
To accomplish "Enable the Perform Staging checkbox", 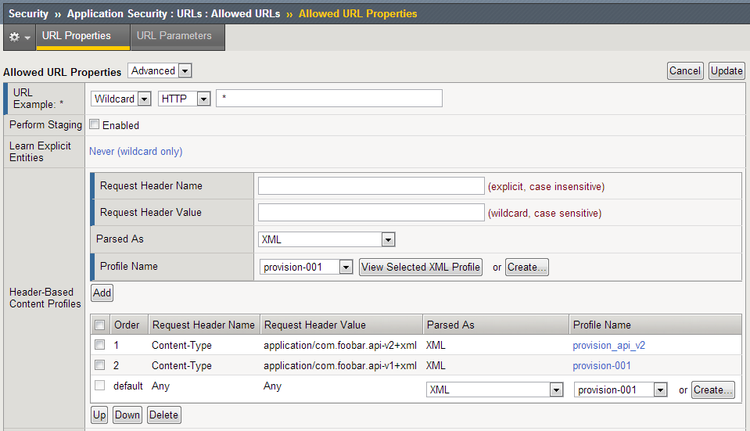I will [94, 125].
